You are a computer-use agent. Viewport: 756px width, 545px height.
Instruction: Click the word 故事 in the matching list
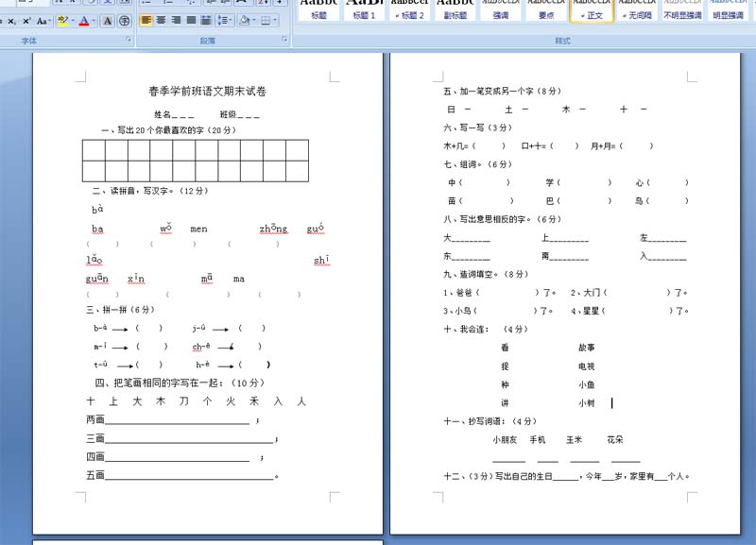click(586, 348)
